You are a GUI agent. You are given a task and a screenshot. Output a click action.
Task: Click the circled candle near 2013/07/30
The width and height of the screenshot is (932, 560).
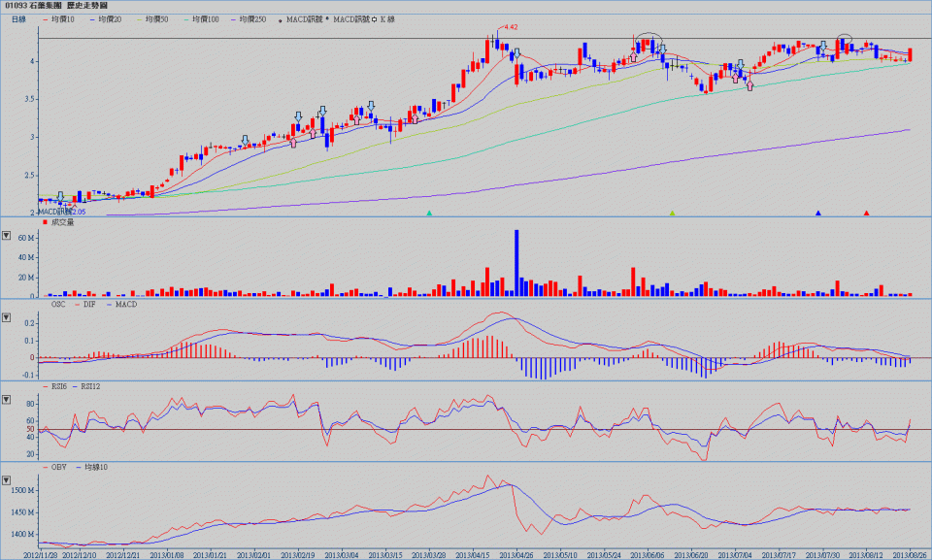846,42
